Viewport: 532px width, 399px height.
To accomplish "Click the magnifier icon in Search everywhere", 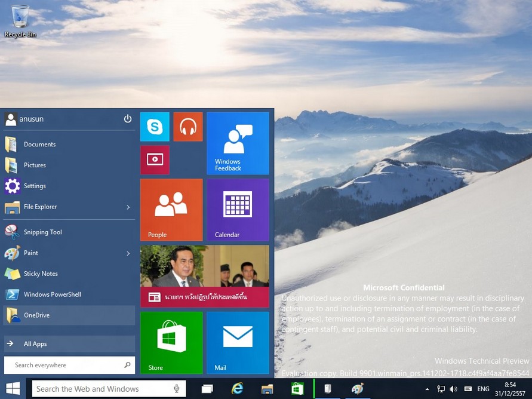I will pyautogui.click(x=127, y=365).
